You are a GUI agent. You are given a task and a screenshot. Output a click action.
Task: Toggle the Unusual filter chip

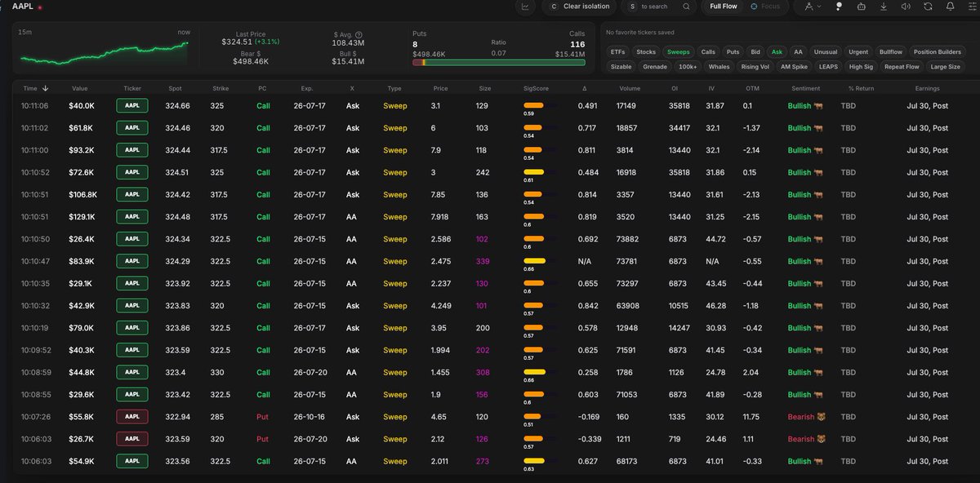826,51
